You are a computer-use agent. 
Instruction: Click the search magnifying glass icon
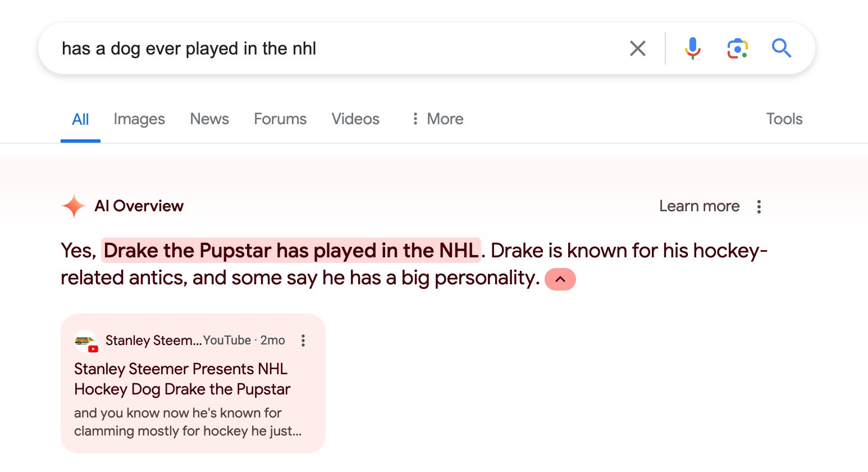click(x=782, y=48)
